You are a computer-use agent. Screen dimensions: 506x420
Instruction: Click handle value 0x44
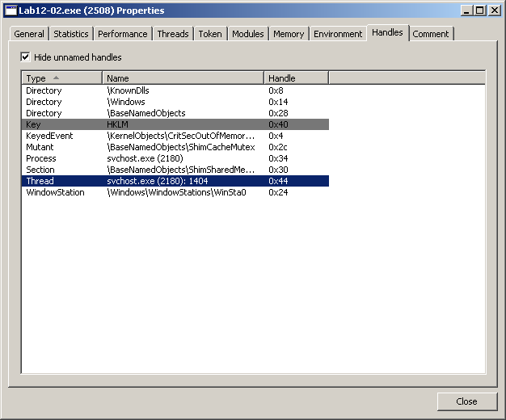(x=278, y=181)
